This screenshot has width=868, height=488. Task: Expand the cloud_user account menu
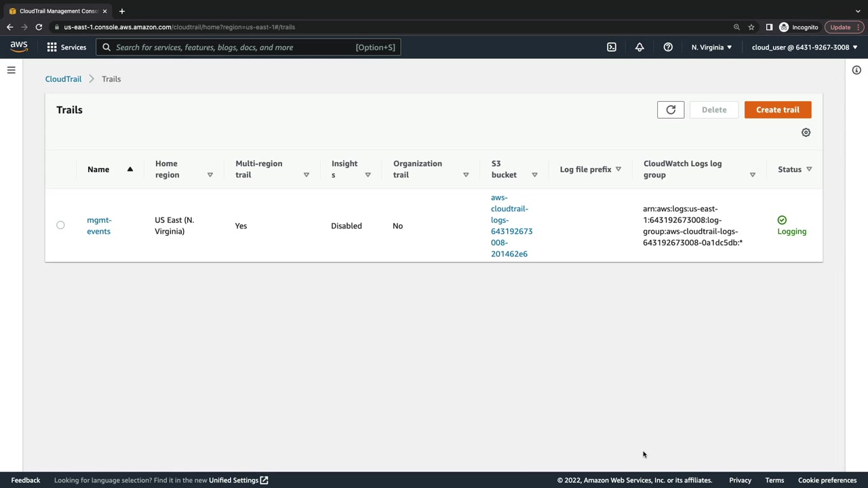[x=804, y=47]
